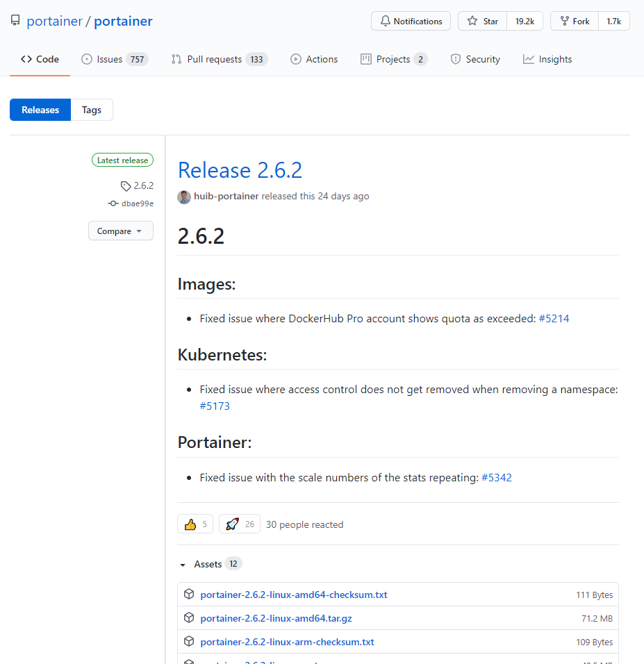Open the huib-portainer profile link
The height and width of the screenshot is (664, 644).
pyautogui.click(x=226, y=196)
